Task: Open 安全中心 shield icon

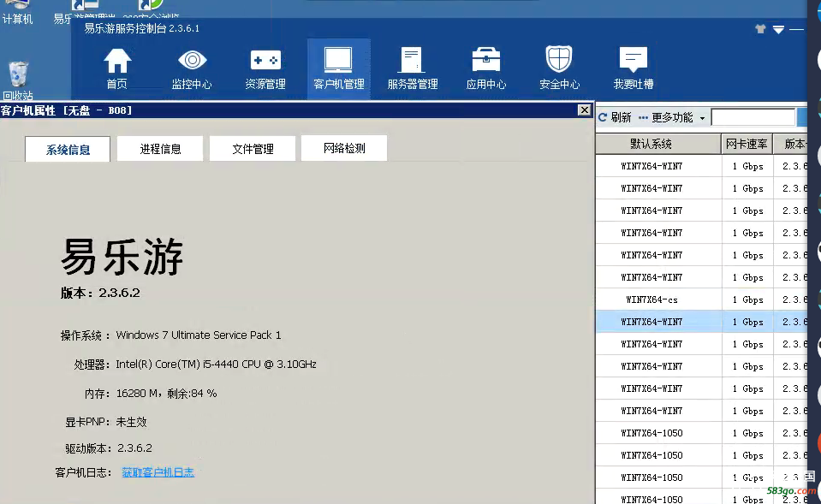Action: tap(559, 68)
